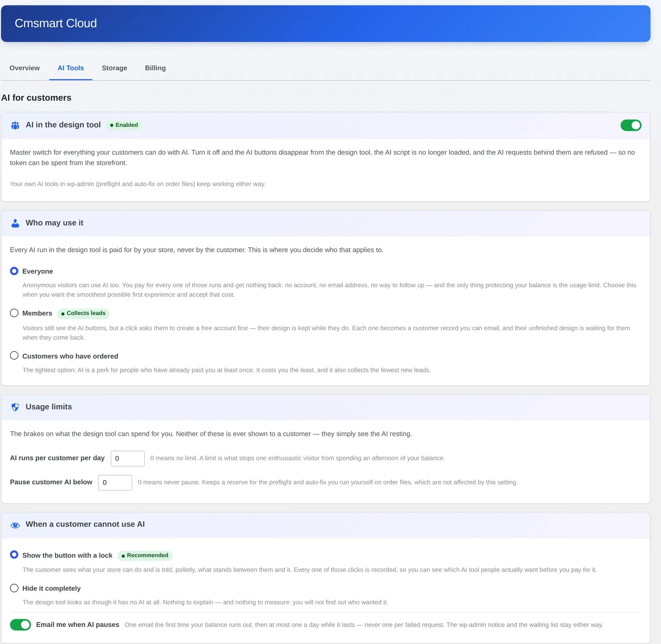Viewport: 661px width, 644px height.
Task: Click the Collects leads badge beside Members
Action: 83,313
